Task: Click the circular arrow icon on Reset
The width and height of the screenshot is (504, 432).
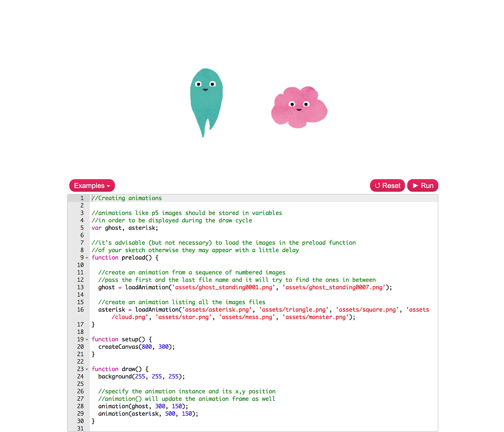Action: click(x=378, y=185)
